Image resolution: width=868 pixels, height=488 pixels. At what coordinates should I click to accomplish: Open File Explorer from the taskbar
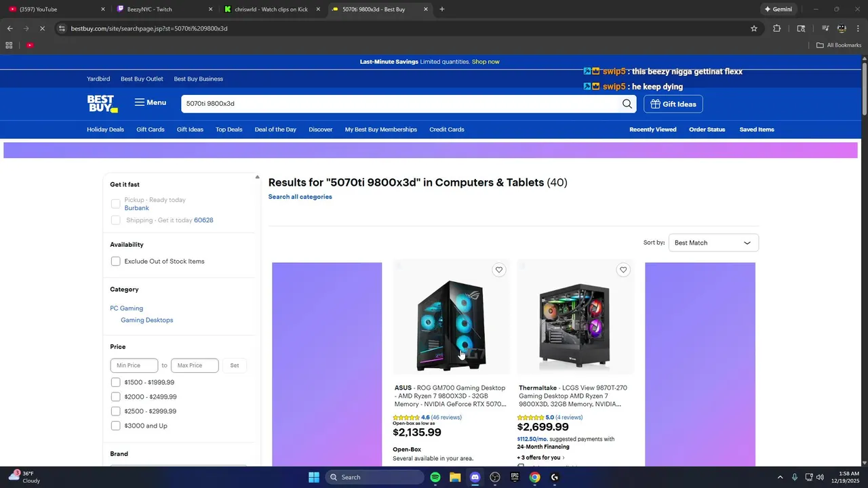455,477
